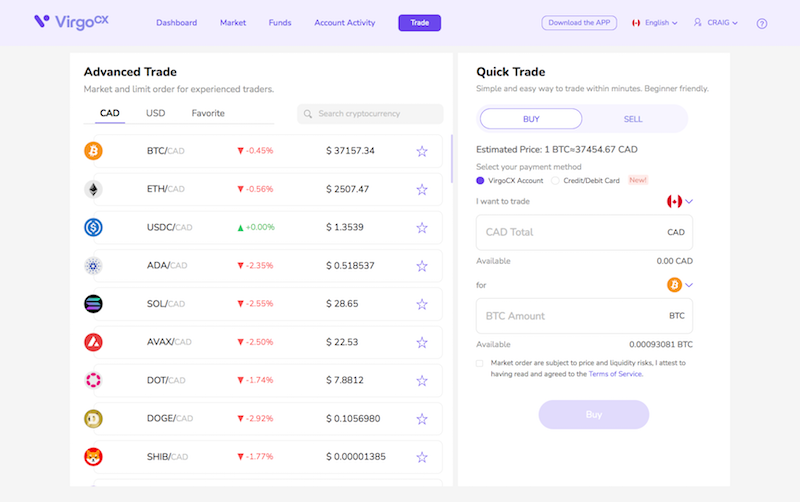Favorite AVAX/CAD with its star
Screen dimensions: 800x502
[422, 342]
